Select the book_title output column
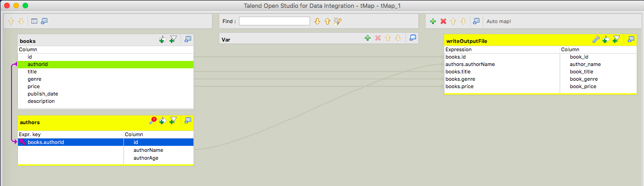644x186 pixels. click(x=598, y=72)
